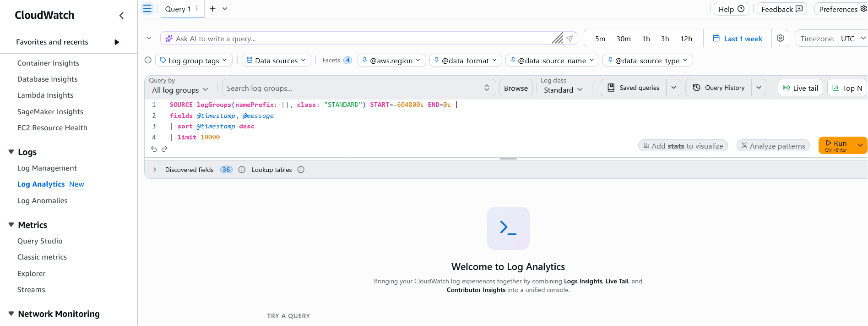Open EC2 Resource Health
The height and width of the screenshot is (326, 868).
click(52, 127)
